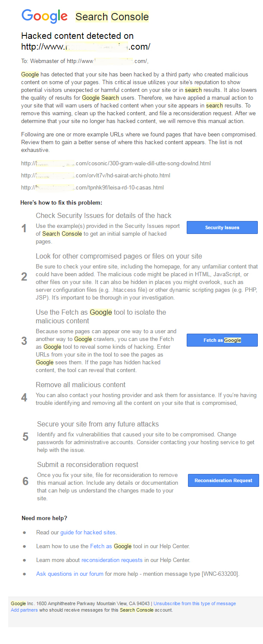The height and width of the screenshot is (644, 263).
Task: Click Ask questions in our forum link
Action: (70, 574)
